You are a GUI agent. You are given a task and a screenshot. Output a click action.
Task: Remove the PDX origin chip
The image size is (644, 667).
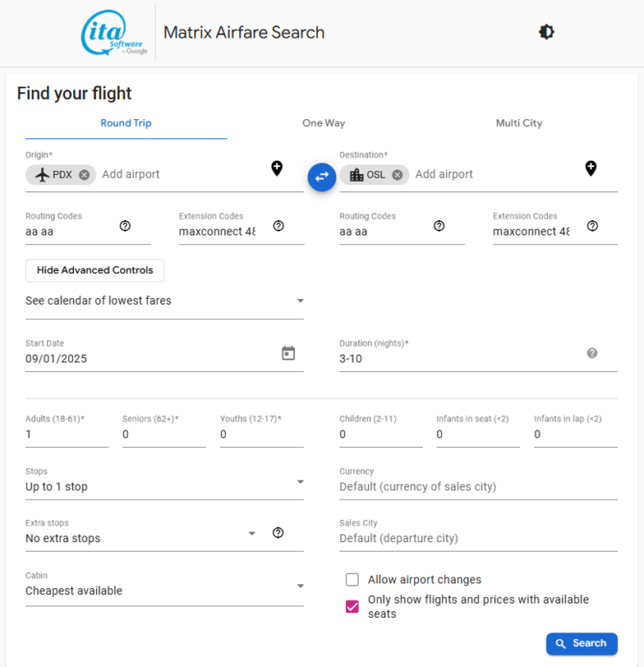[85, 175]
